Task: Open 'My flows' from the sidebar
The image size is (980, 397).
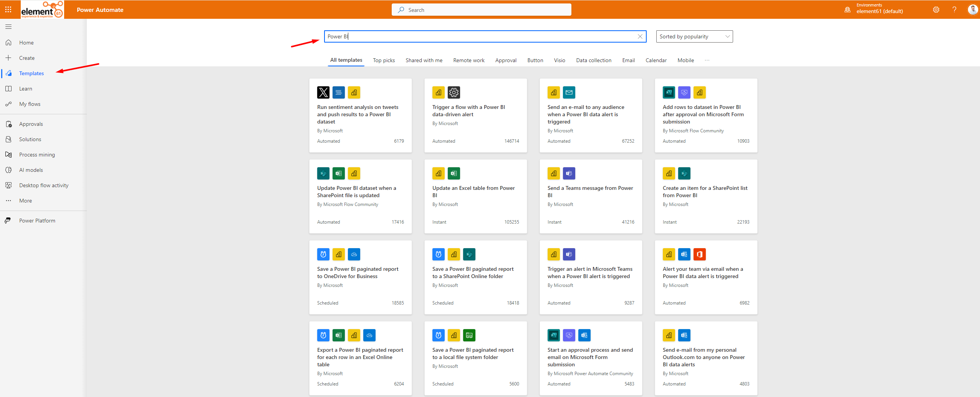Action: click(x=30, y=104)
